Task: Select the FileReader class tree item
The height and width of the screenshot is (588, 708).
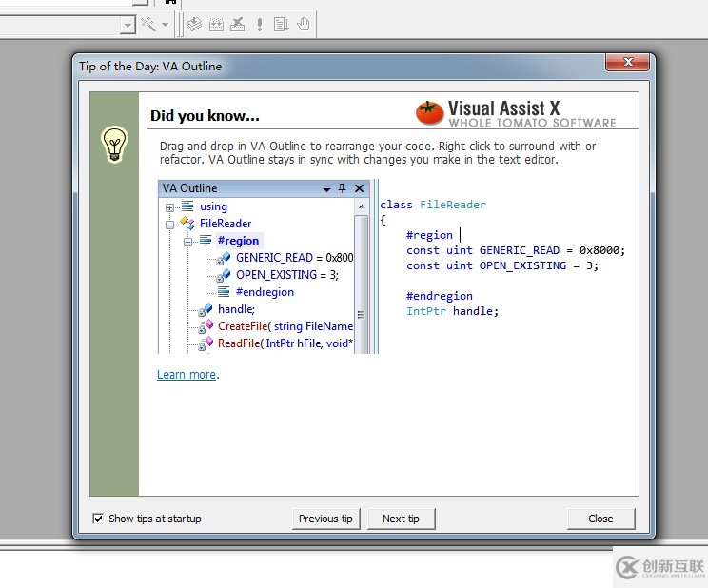Action: [x=226, y=224]
